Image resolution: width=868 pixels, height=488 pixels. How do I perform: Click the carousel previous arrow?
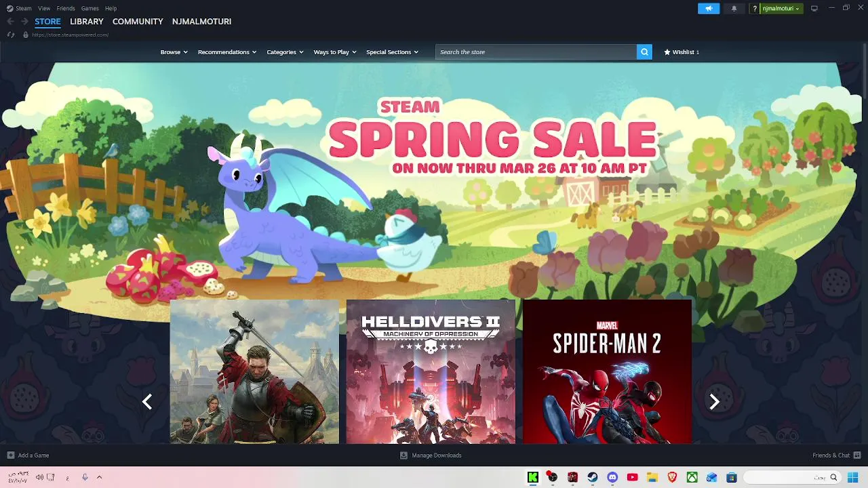147,402
